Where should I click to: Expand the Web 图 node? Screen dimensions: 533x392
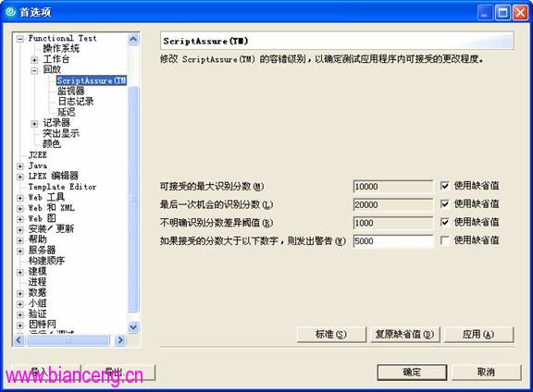pyautogui.click(x=20, y=219)
